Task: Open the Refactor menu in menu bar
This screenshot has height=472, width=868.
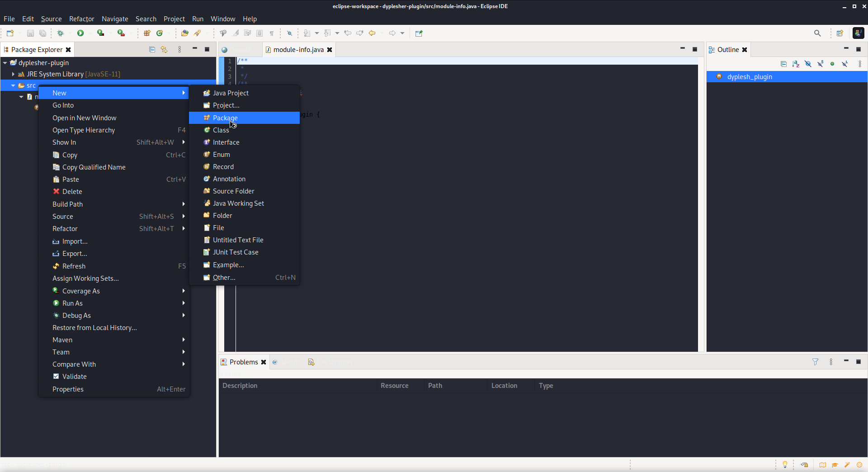Action: (x=81, y=19)
